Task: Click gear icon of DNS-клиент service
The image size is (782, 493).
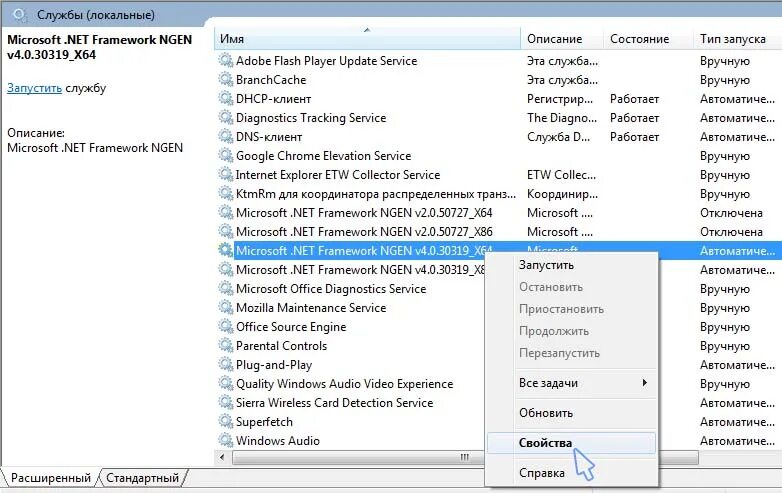Action: click(225, 137)
